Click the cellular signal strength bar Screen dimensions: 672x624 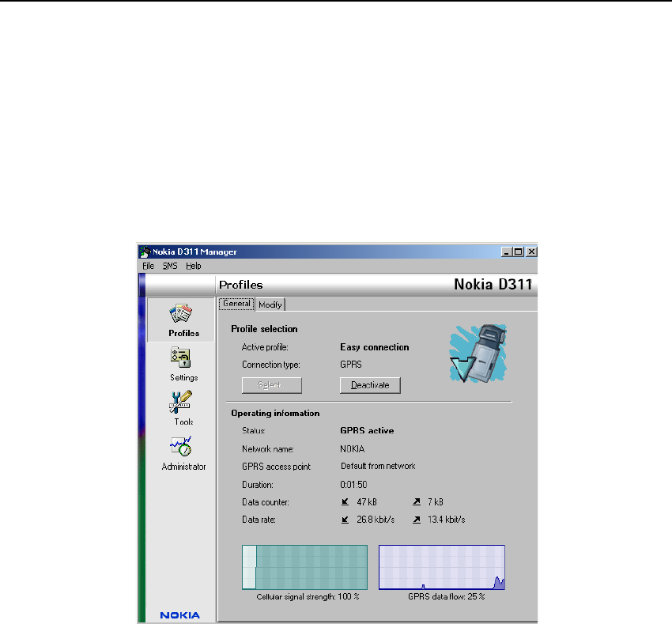point(304,567)
